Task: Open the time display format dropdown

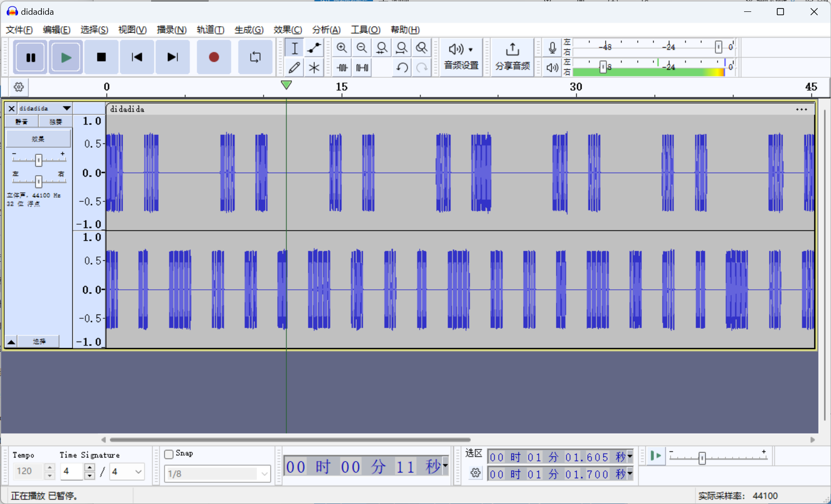Action: click(x=445, y=466)
